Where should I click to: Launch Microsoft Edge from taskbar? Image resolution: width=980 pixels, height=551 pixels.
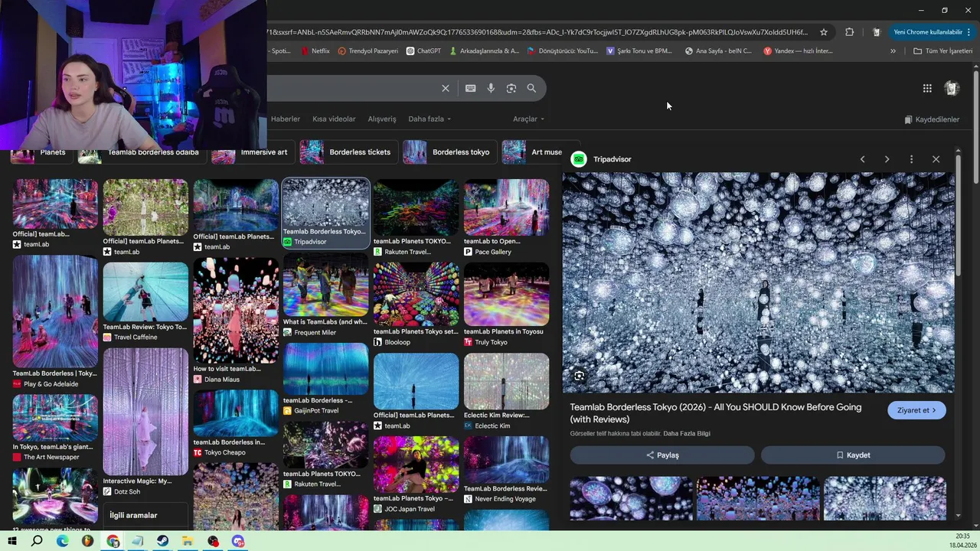pos(62,541)
